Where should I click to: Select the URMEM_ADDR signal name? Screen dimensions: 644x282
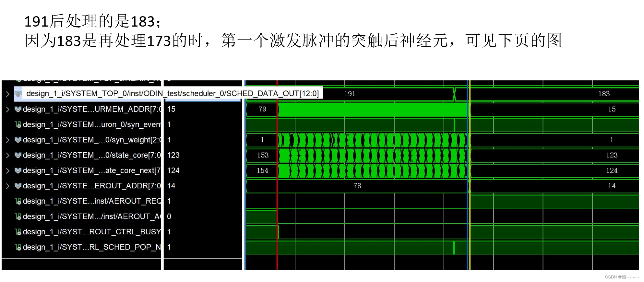pyautogui.click(x=92, y=109)
